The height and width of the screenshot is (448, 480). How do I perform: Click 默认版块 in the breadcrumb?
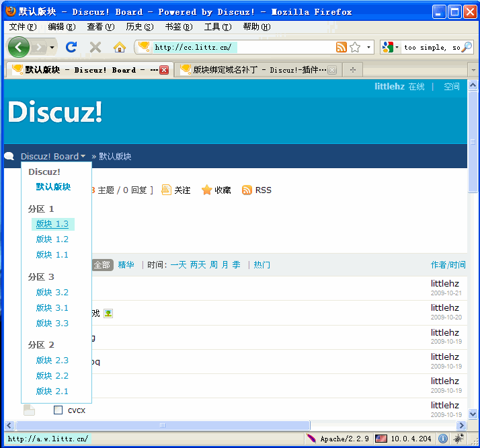click(115, 157)
